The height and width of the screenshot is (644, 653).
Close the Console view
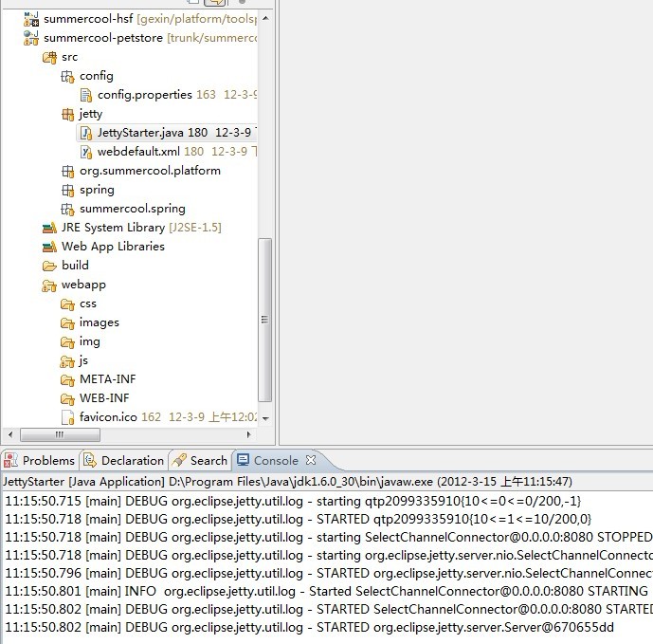(x=311, y=460)
